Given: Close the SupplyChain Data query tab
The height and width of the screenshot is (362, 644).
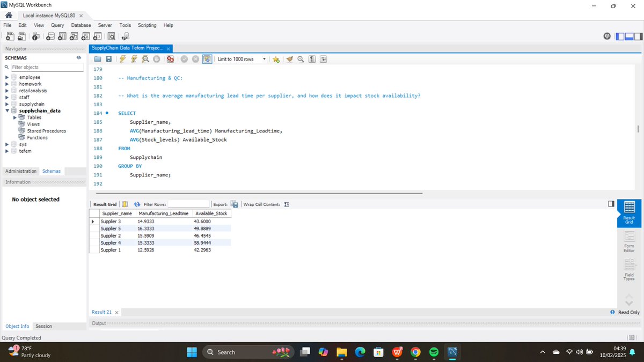Looking at the screenshot, I should (168, 48).
